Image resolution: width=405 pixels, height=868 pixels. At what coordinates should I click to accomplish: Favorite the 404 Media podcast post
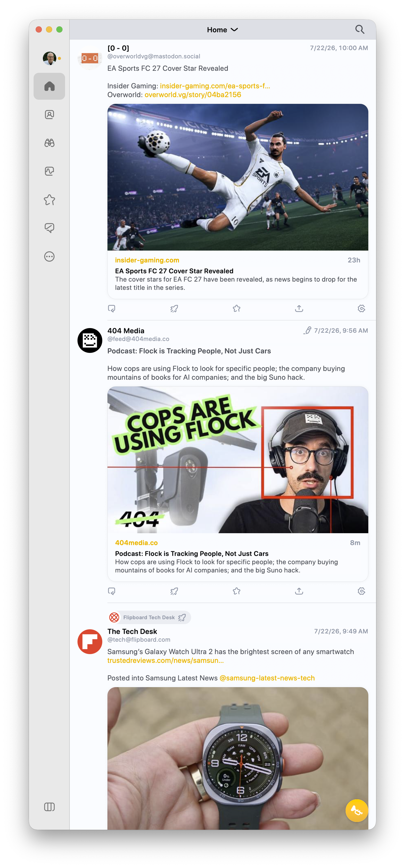237,591
